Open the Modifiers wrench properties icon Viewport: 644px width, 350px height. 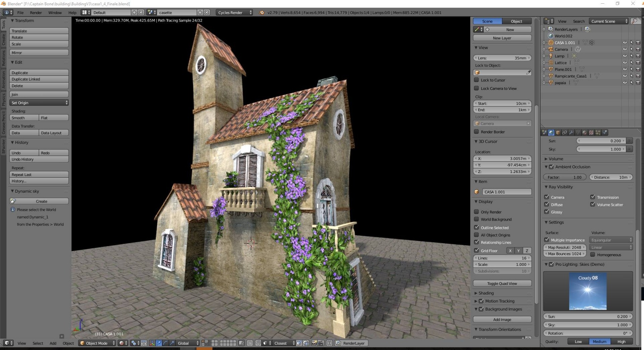[571, 132]
